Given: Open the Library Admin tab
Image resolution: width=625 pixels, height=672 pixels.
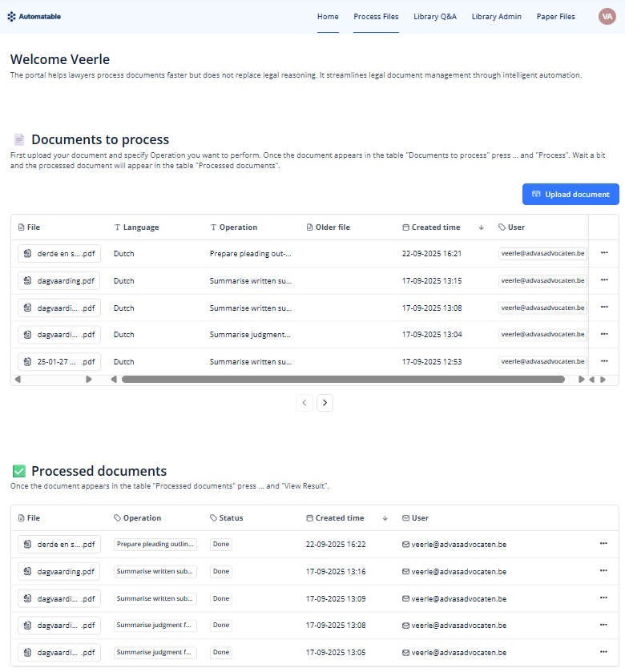Looking at the screenshot, I should click(497, 17).
